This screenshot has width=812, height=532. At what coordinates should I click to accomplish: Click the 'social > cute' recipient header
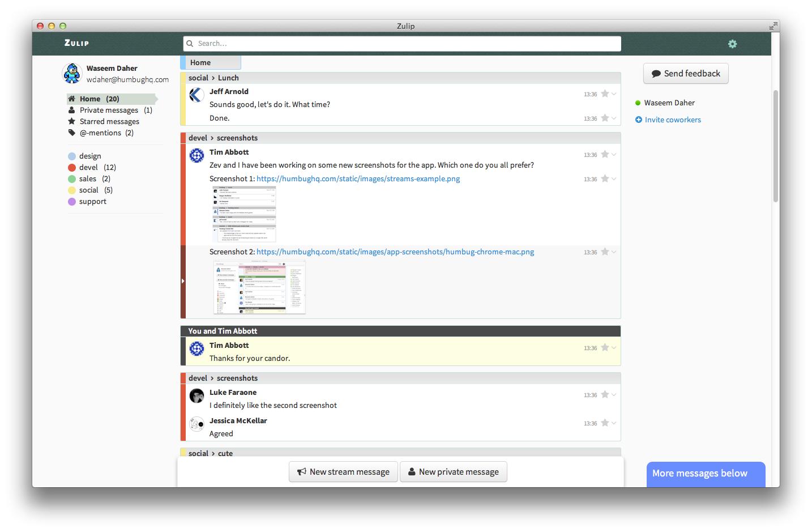click(x=211, y=453)
